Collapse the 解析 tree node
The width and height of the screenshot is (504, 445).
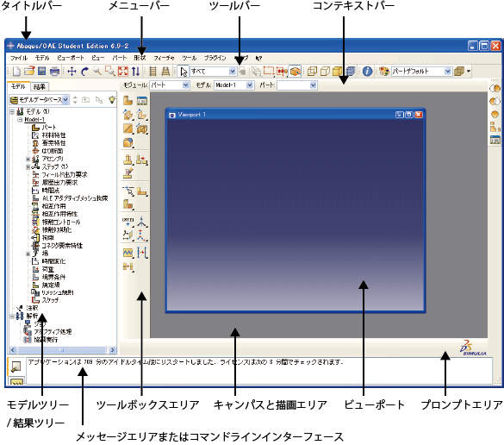tap(12, 317)
